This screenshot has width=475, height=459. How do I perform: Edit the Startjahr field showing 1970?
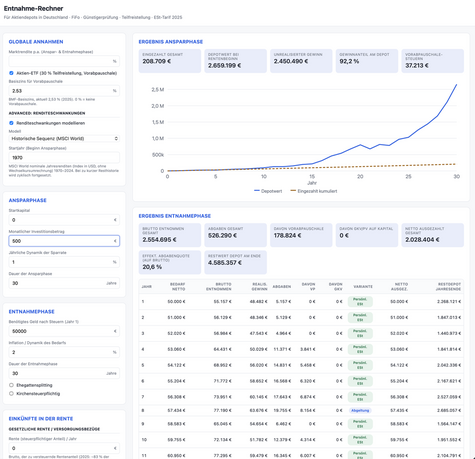click(x=64, y=157)
